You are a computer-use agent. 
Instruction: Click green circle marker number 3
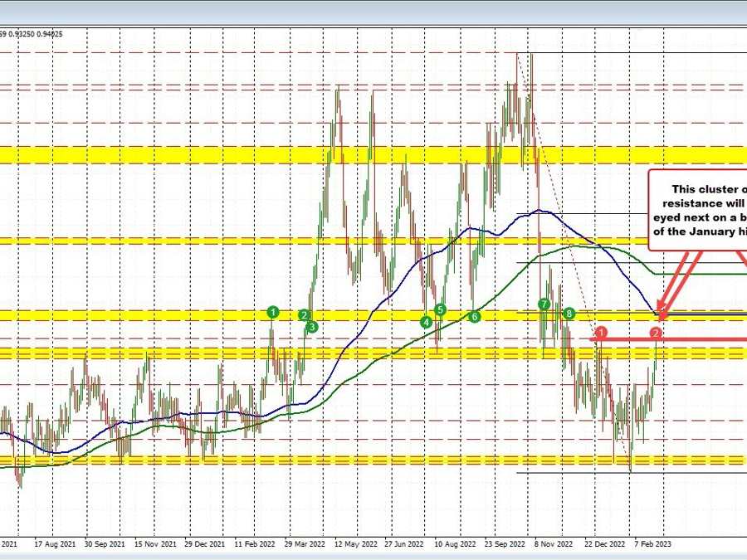pos(312,327)
